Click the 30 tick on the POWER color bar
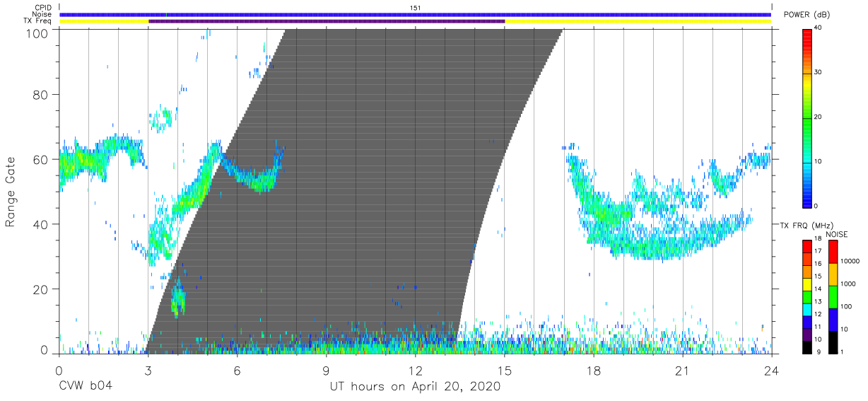The image size is (868, 401). [819, 72]
